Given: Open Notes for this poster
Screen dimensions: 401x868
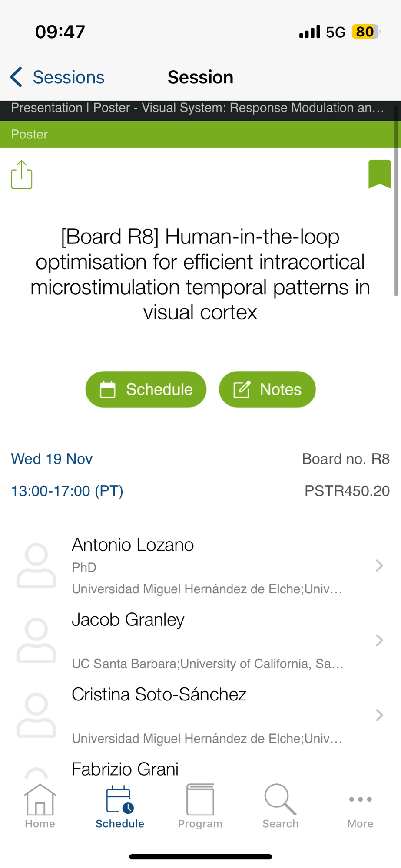Looking at the screenshot, I should coord(267,389).
